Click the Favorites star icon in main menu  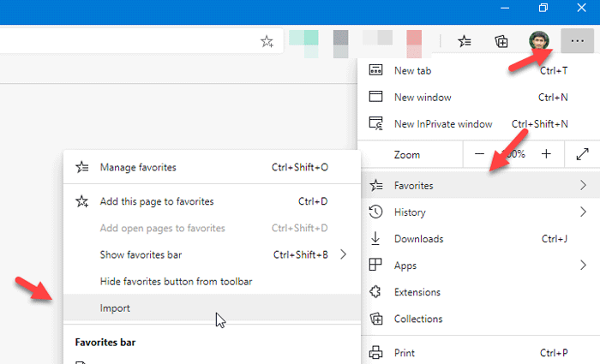pos(376,186)
